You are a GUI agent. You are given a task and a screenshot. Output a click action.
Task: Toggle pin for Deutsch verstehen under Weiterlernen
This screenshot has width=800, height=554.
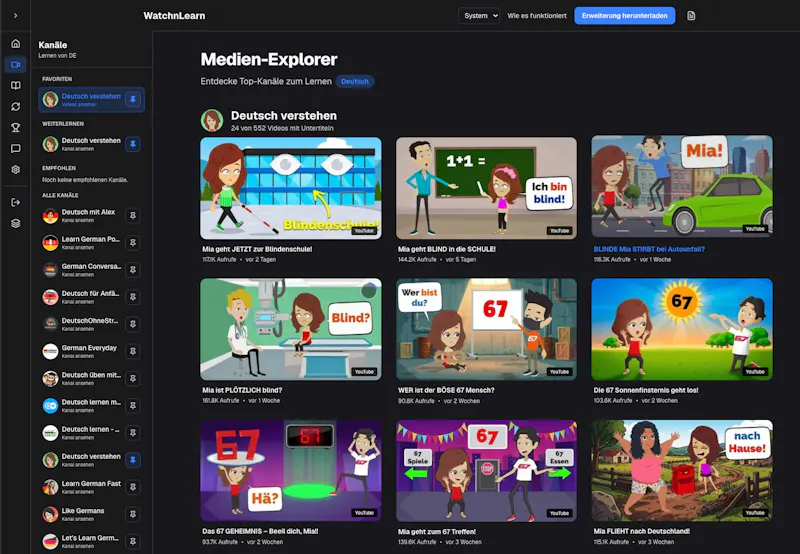[133, 144]
